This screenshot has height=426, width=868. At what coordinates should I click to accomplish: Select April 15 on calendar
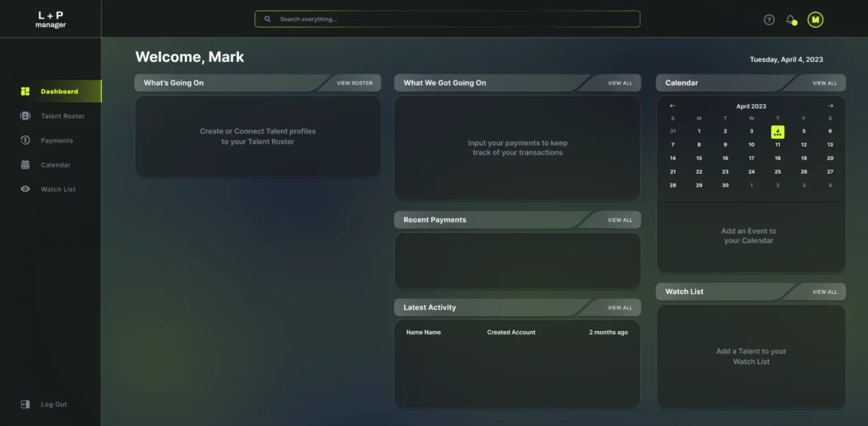[699, 158]
